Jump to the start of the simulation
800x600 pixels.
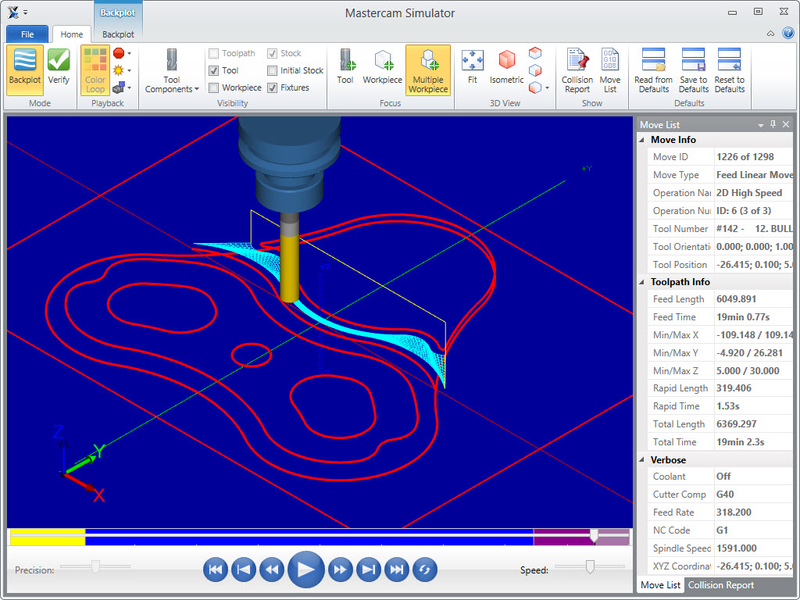click(215, 569)
